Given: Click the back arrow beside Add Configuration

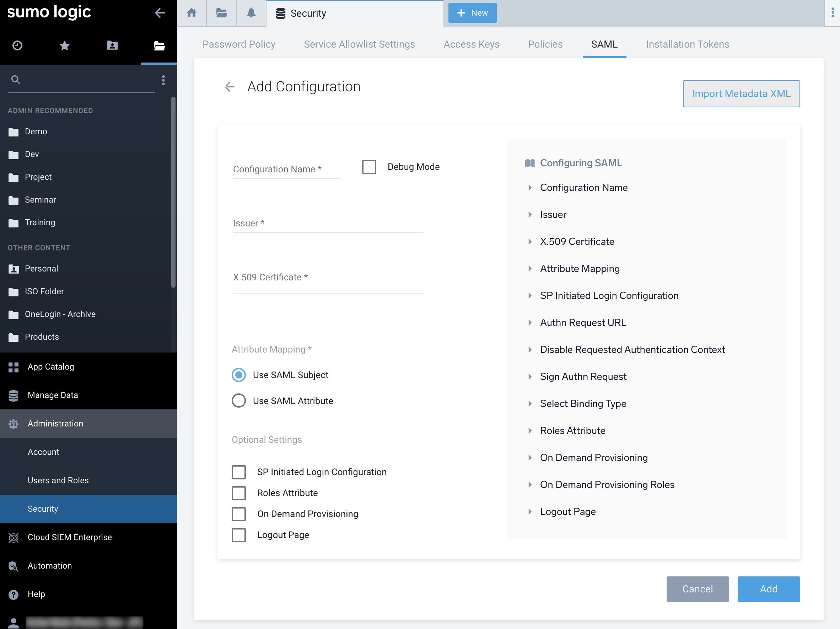Looking at the screenshot, I should point(230,87).
